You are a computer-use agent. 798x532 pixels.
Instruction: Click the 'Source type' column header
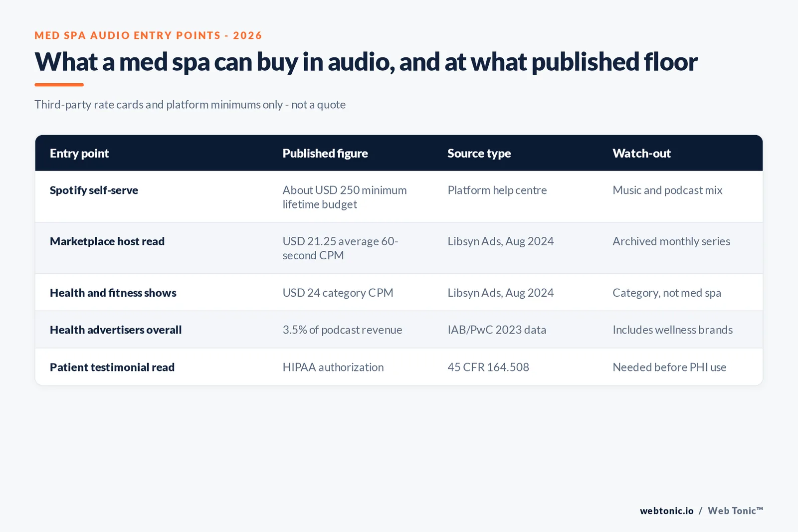(479, 154)
